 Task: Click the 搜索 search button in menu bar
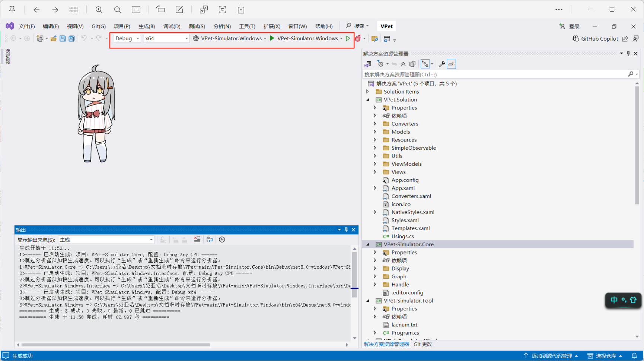click(357, 26)
